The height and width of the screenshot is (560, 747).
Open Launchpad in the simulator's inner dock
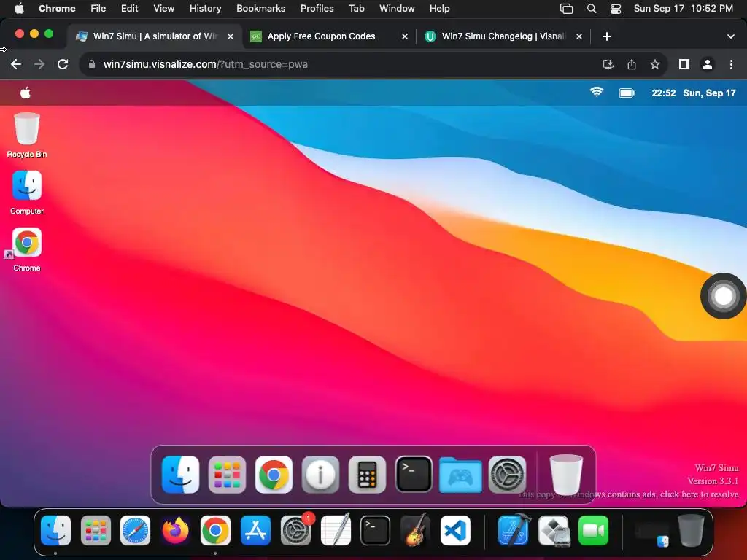point(227,475)
